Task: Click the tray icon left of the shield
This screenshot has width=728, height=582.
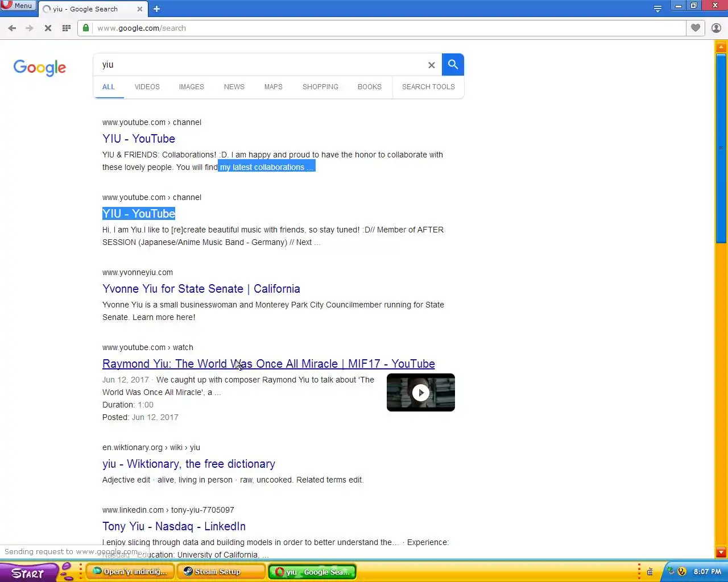Action: [671, 572]
